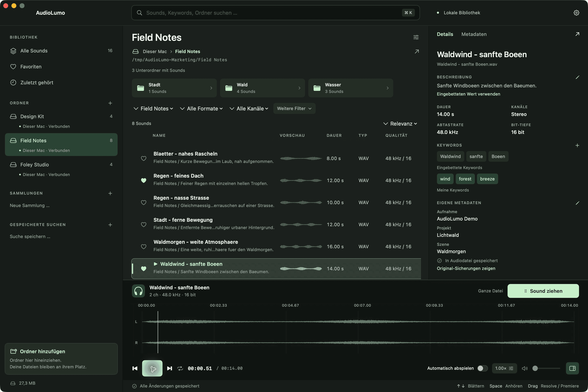Image resolution: width=588 pixels, height=392 pixels.
Task: Select the Details tab
Action: (445, 34)
